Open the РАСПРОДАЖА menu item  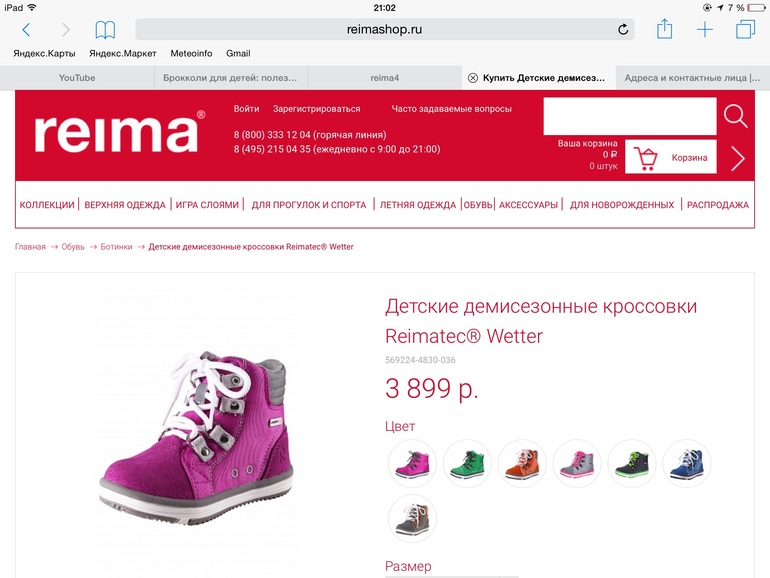click(x=717, y=204)
